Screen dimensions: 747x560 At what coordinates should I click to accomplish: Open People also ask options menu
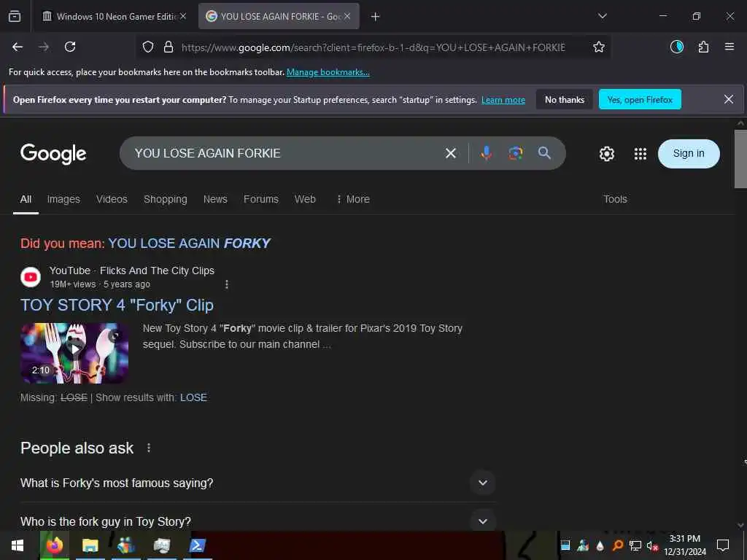(149, 448)
